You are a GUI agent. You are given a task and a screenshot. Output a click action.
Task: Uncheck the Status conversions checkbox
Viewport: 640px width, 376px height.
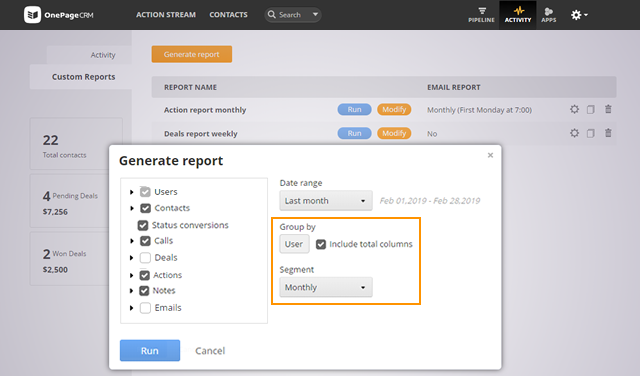pos(143,225)
